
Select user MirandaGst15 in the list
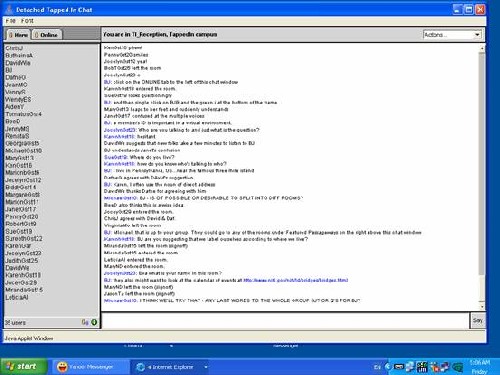pyautogui.click(x=24, y=290)
